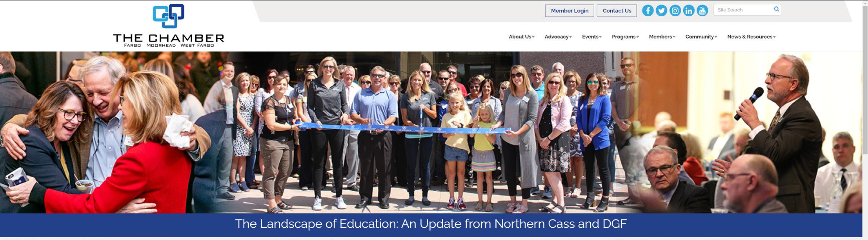Image resolution: width=868 pixels, height=240 pixels.
Task: Open the Landscape of Education banner link
Action: click(x=431, y=224)
